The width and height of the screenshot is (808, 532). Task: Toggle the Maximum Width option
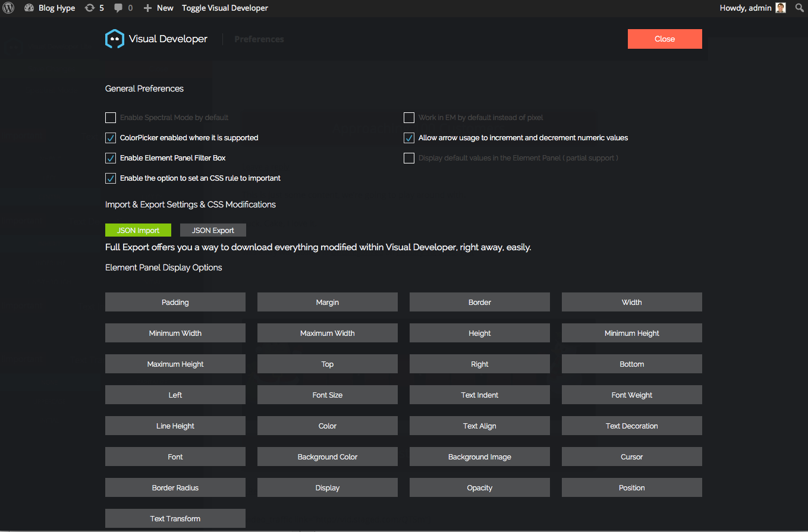(328, 333)
